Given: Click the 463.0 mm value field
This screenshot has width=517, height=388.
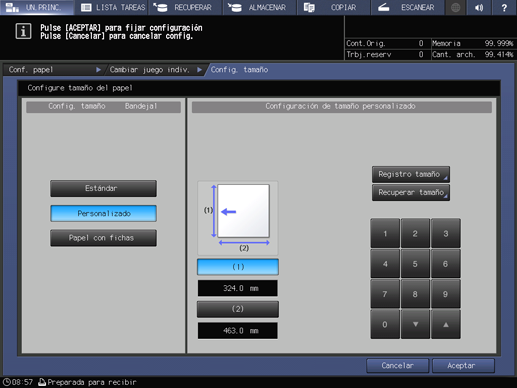Looking at the screenshot, I should (x=237, y=331).
